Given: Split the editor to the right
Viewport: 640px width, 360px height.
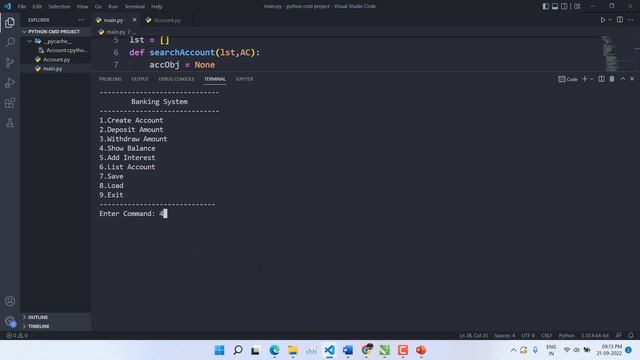Looking at the screenshot, I should (620, 20).
